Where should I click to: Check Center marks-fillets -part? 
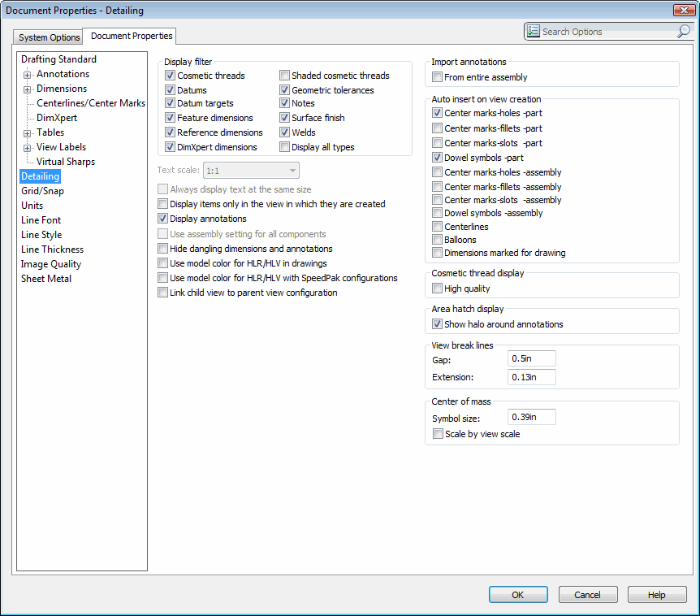click(x=437, y=128)
